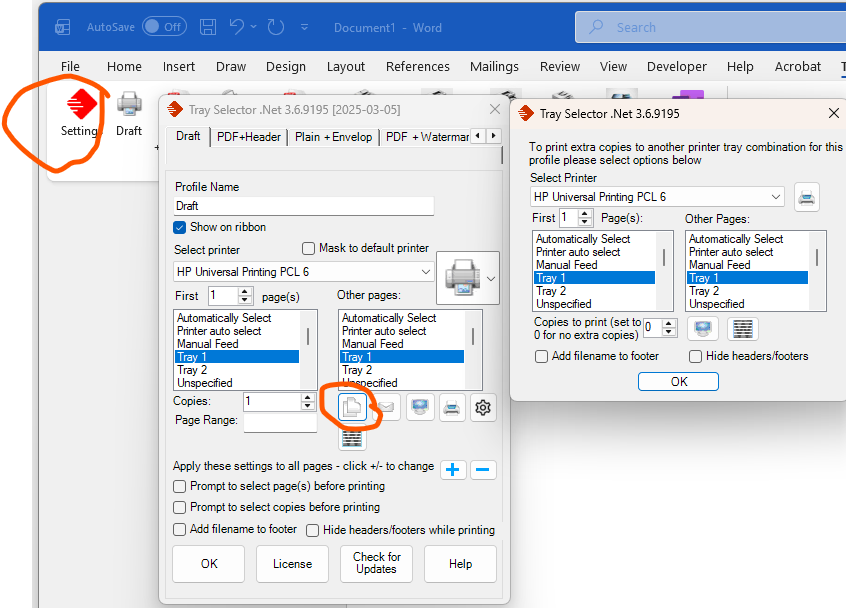
Task: Click printer icon beside Select Printer in right dialog
Action: coord(806,197)
